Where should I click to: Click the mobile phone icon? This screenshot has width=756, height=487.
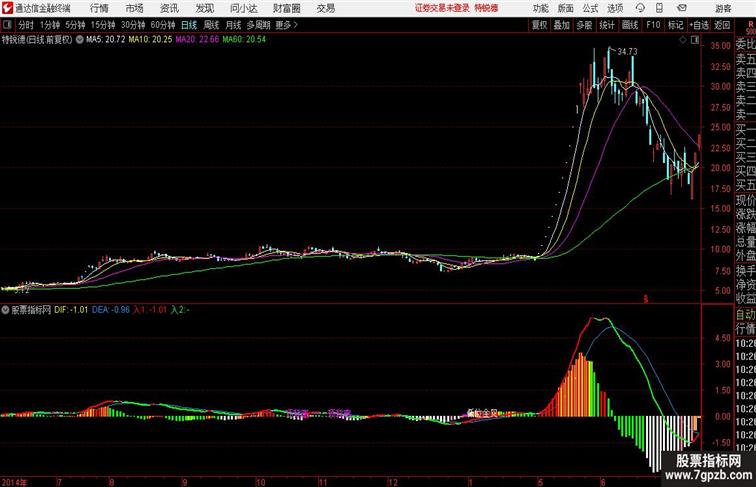[x=659, y=8]
